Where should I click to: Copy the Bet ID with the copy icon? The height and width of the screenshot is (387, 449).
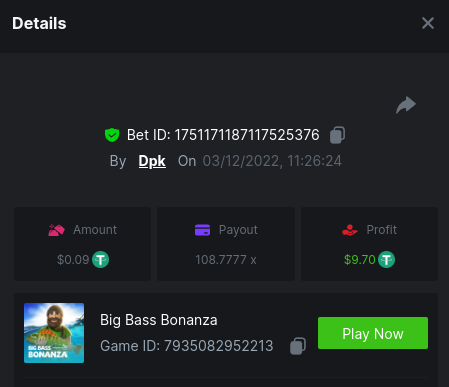[x=337, y=135]
